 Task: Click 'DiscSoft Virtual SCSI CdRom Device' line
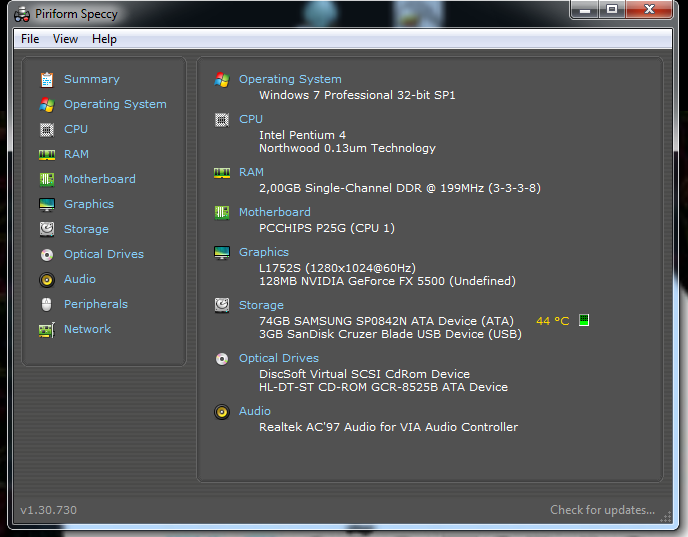(364, 374)
